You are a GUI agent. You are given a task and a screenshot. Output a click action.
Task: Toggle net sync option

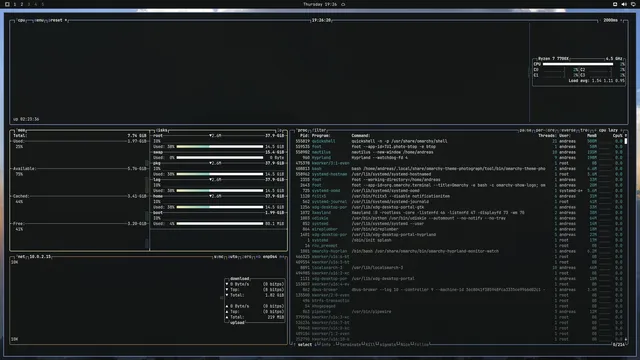click(x=218, y=257)
